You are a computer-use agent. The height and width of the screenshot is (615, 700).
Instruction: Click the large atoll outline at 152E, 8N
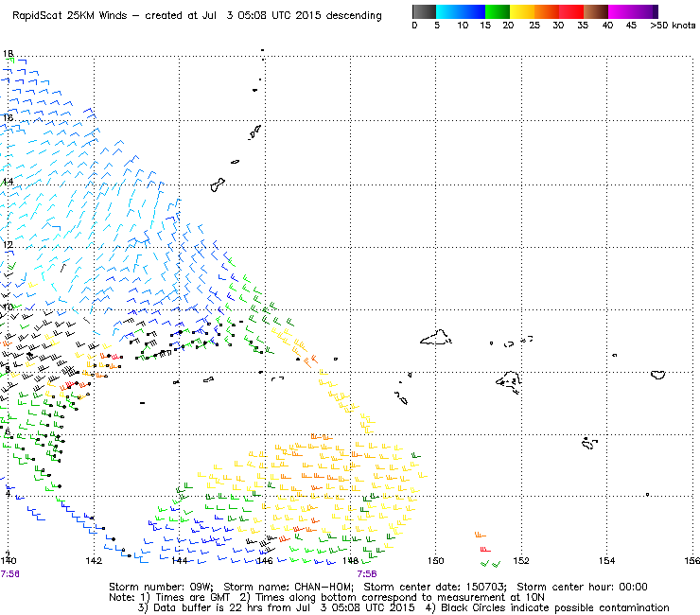[509, 382]
